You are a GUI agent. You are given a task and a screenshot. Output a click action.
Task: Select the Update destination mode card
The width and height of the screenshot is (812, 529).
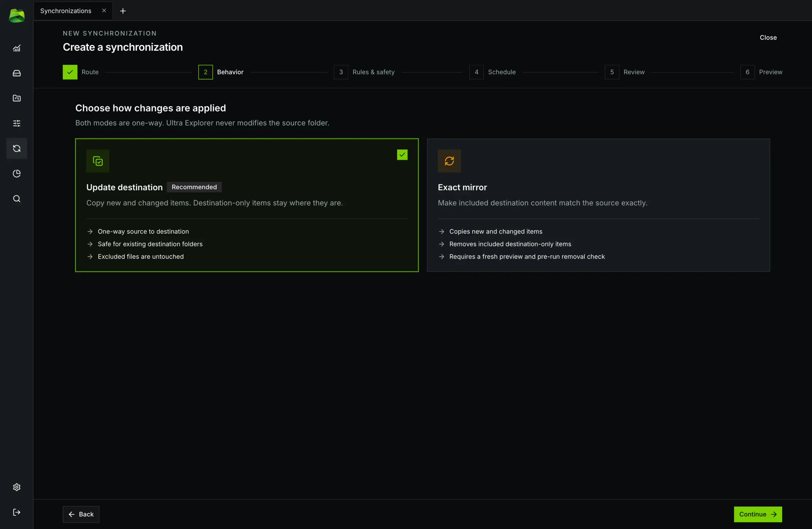pyautogui.click(x=247, y=205)
